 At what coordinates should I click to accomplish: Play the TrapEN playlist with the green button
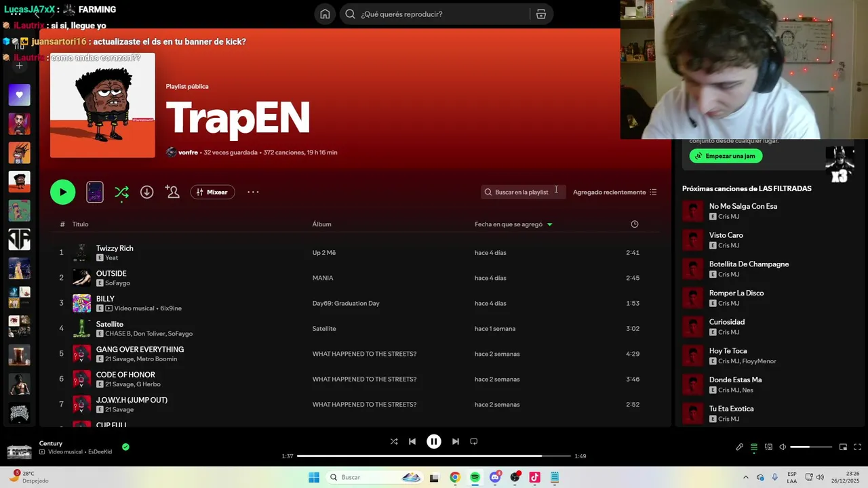(x=62, y=192)
